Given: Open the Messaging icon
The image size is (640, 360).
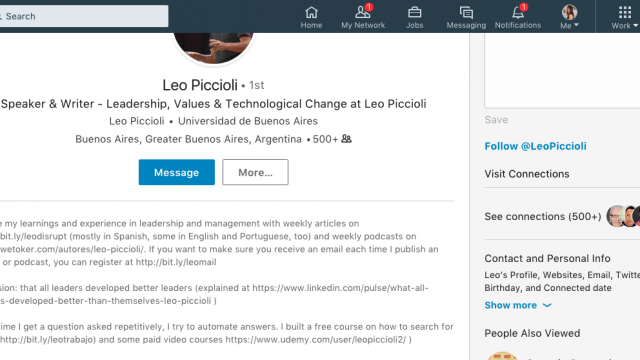Looking at the screenshot, I should [466, 13].
